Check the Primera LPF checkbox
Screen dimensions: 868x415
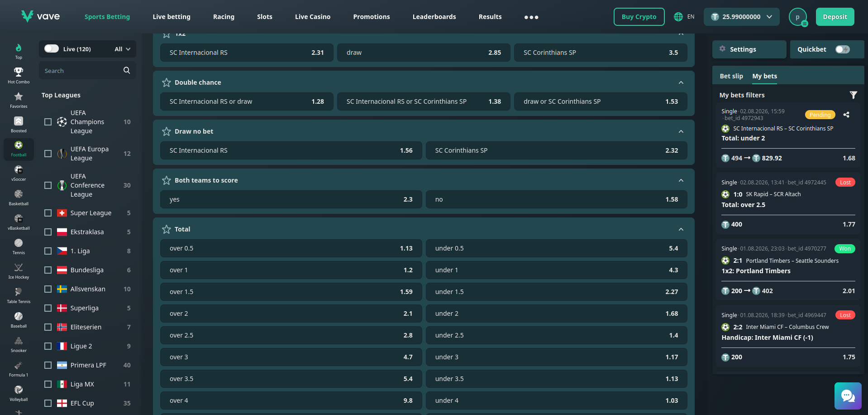(x=48, y=365)
